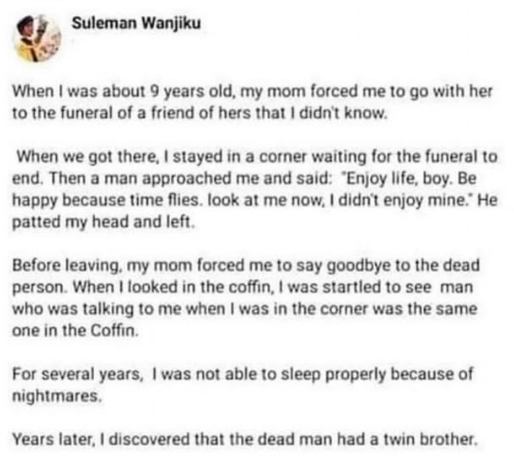Screen dimensions: 514x464
Task: Click the phrase "one in the Coffin"
Action: tap(74, 331)
